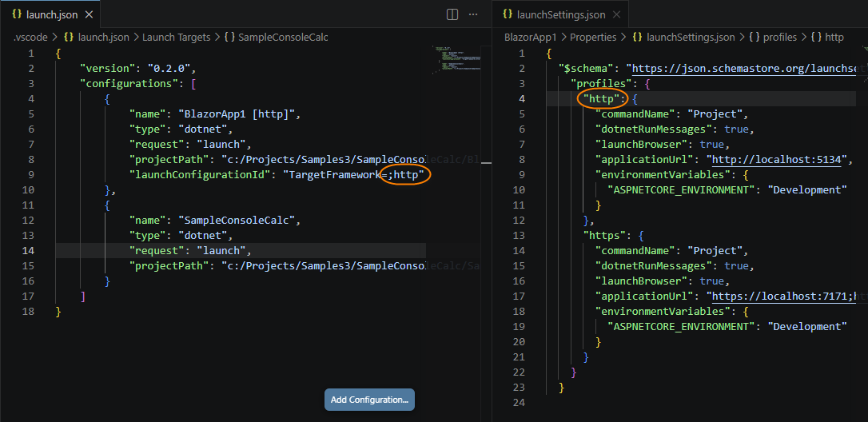Click "commandName" key on line 14
The height and width of the screenshot is (422, 868).
pyautogui.click(x=635, y=252)
